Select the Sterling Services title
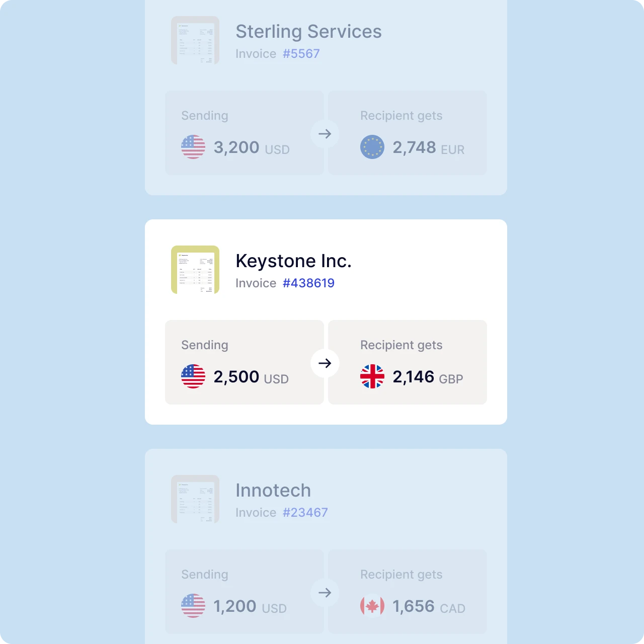Viewport: 644px width, 644px height. tap(308, 32)
